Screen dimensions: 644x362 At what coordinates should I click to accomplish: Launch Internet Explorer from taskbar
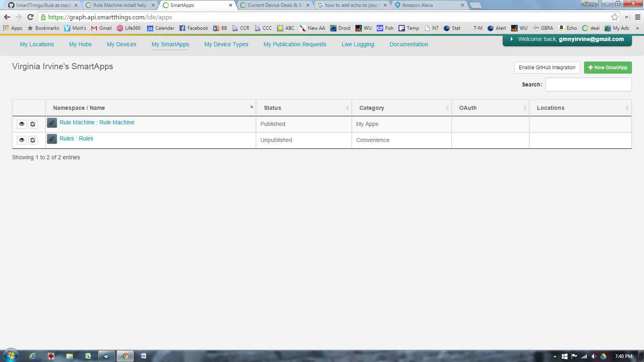pyautogui.click(x=33, y=356)
